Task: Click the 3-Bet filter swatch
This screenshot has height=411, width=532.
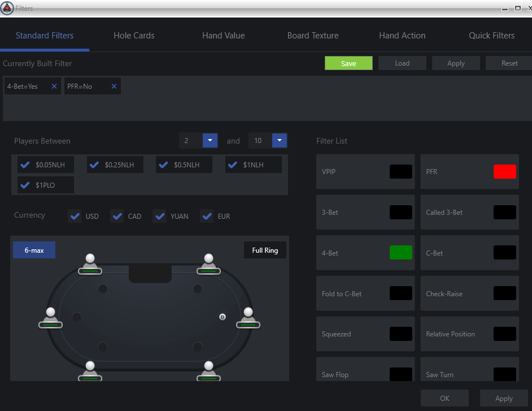Action: [401, 213]
